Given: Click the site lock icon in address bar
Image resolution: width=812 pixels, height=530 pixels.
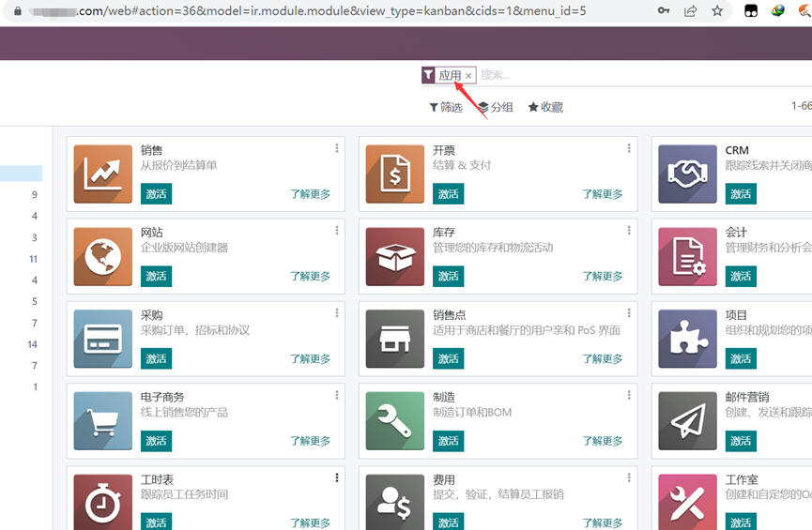Looking at the screenshot, I should point(18,11).
